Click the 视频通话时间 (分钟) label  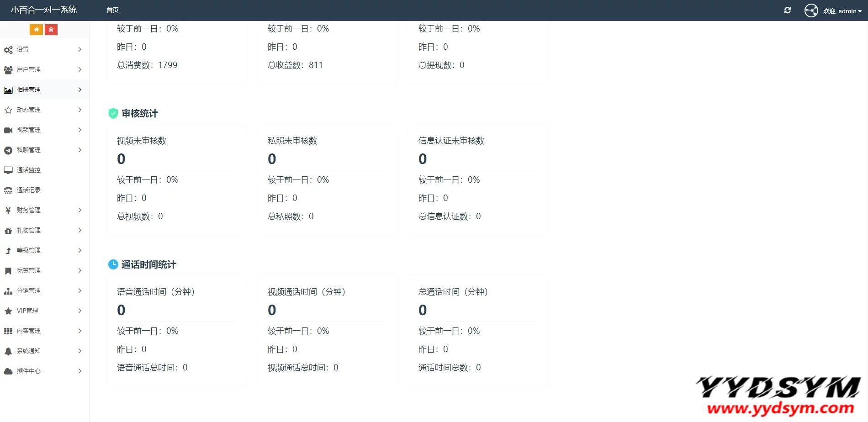(307, 292)
